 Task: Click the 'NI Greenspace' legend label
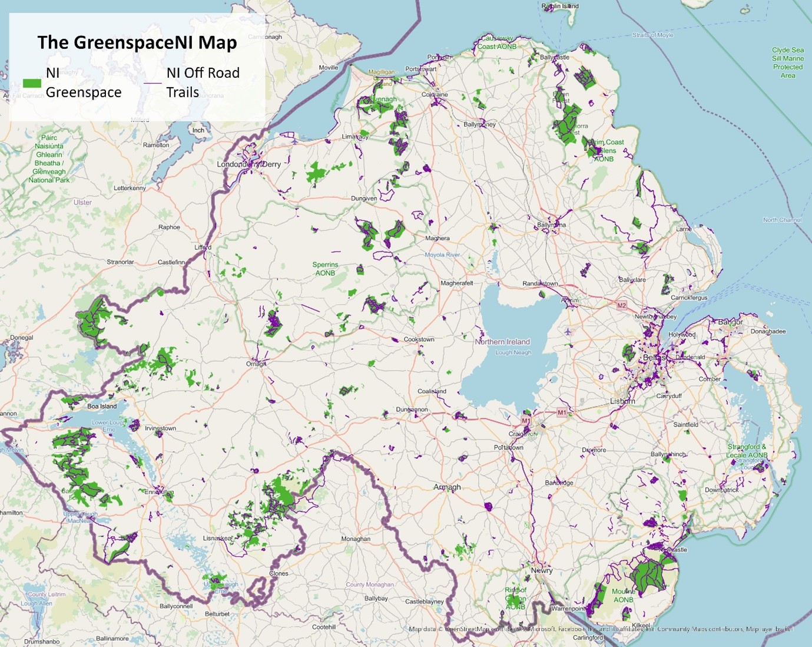pyautogui.click(x=83, y=82)
